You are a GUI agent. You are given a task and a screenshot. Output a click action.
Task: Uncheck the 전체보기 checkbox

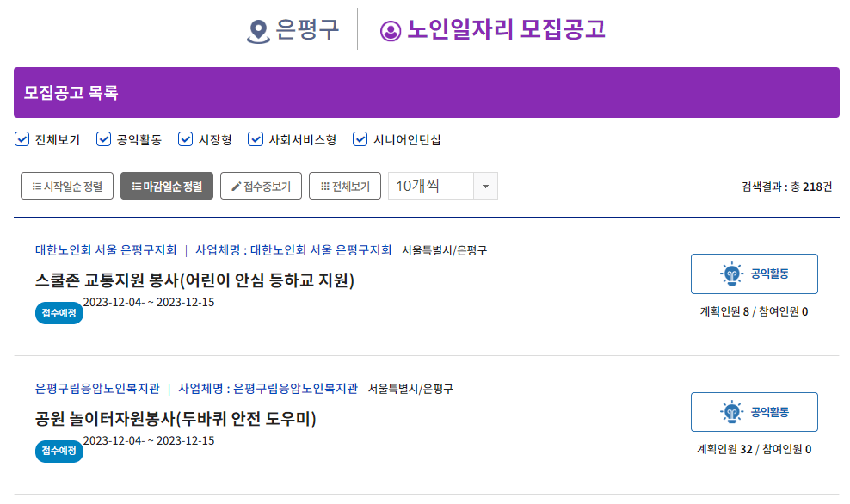click(21, 138)
